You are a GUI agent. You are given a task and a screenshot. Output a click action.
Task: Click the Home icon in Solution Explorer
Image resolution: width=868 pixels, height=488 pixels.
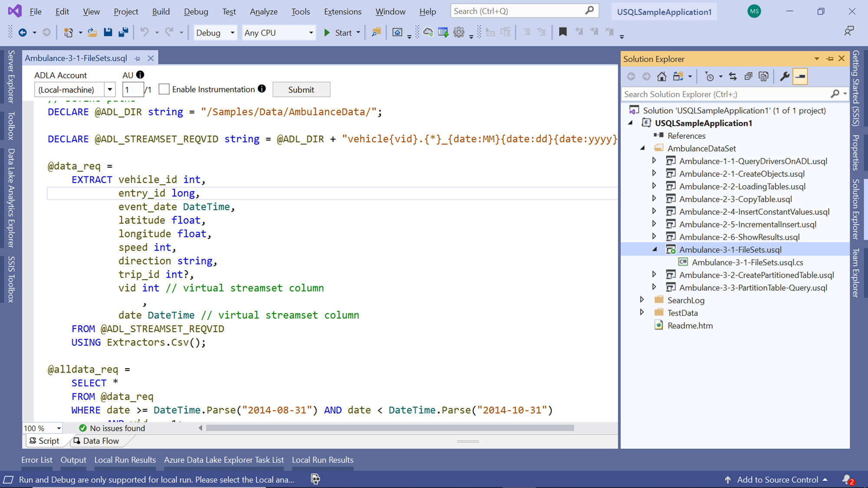661,77
